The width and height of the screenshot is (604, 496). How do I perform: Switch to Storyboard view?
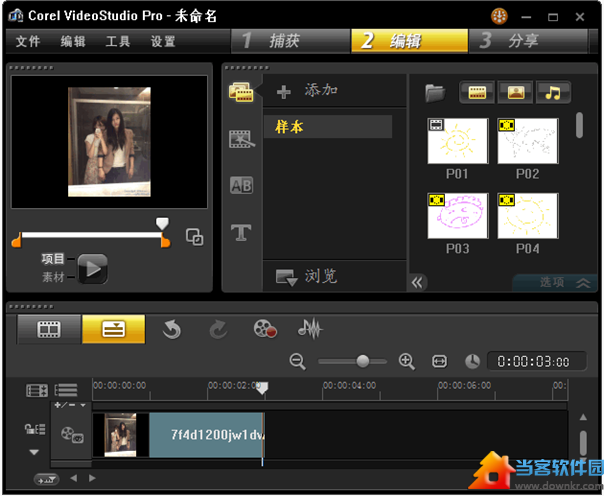[48, 329]
